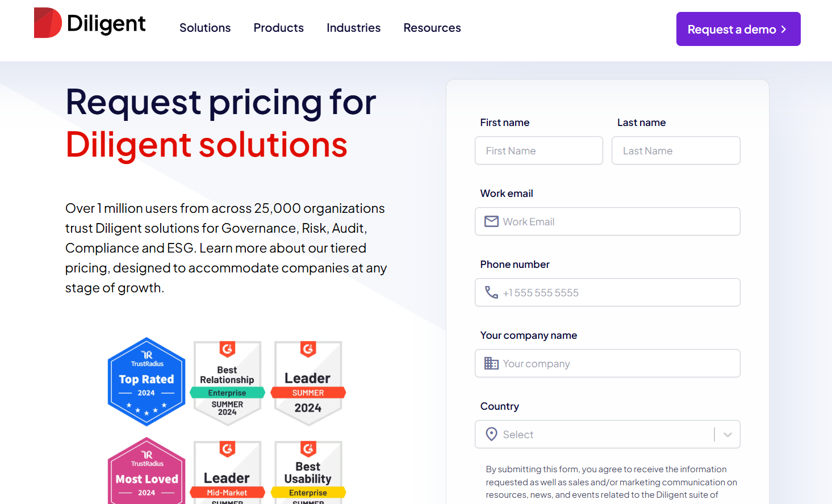The width and height of the screenshot is (832, 504).
Task: Click the TrustRadius Top Rated 2024 badge
Action: (x=147, y=381)
